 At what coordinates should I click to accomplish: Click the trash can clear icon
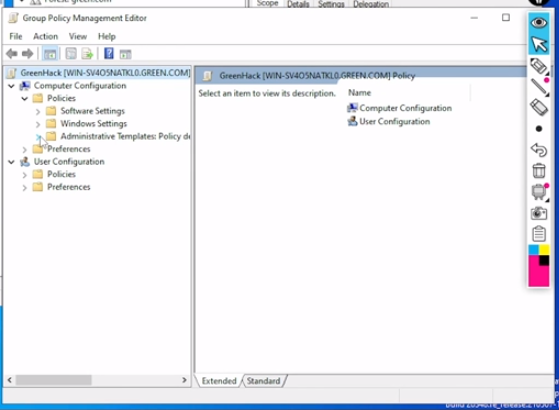[x=539, y=171]
